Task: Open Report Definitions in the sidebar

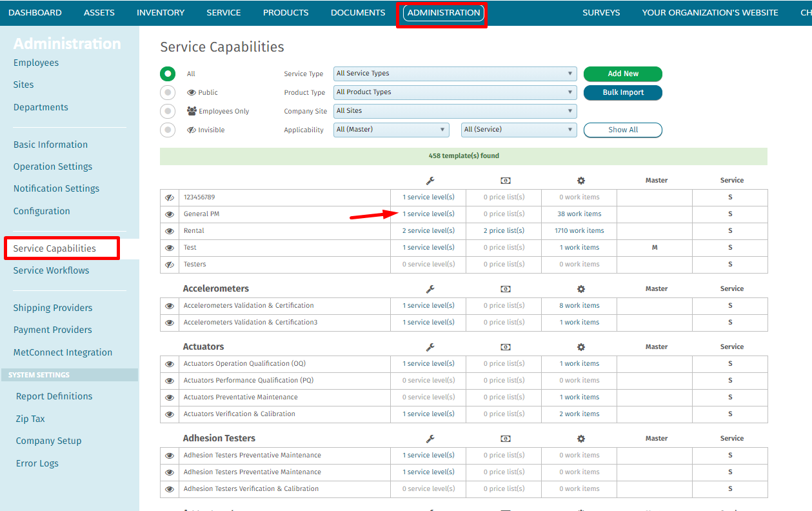Action: coord(54,396)
